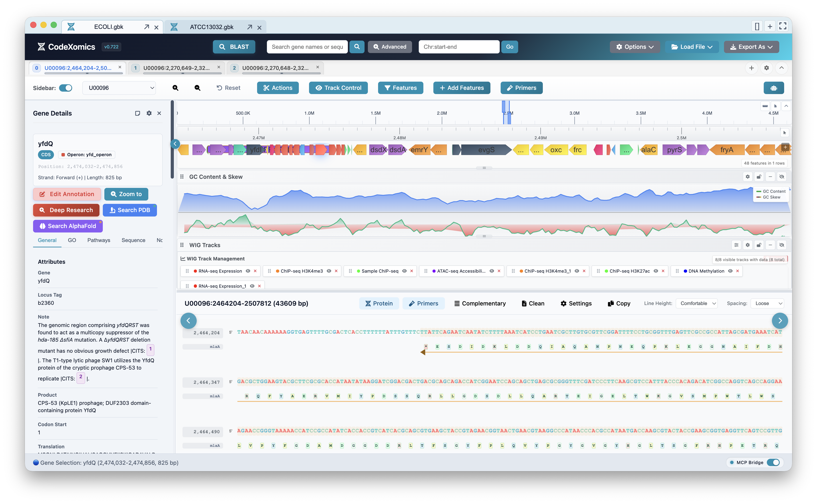Click fullscreen icon in title bar

[x=783, y=26]
